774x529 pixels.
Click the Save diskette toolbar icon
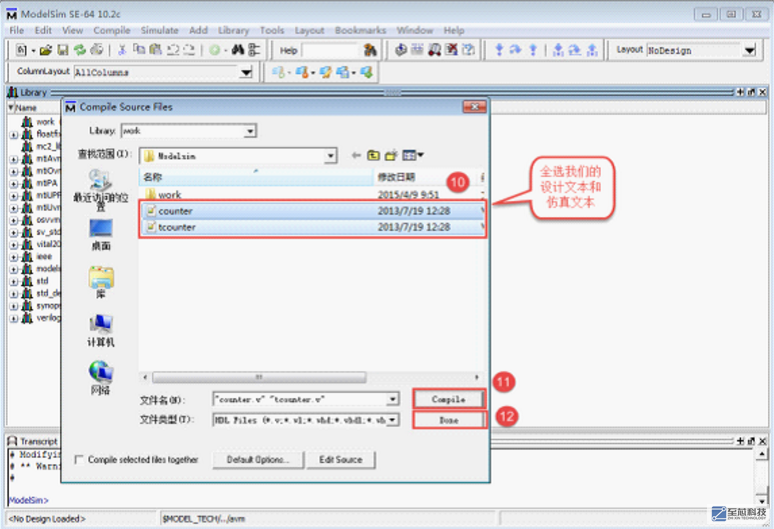[63, 50]
